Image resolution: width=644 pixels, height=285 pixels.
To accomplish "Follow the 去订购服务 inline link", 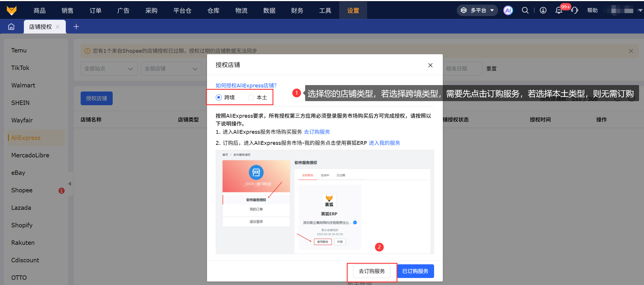I will pyautogui.click(x=317, y=132).
